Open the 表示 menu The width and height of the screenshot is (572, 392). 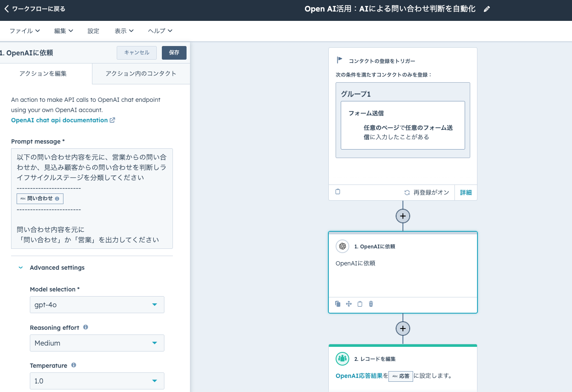tap(124, 31)
